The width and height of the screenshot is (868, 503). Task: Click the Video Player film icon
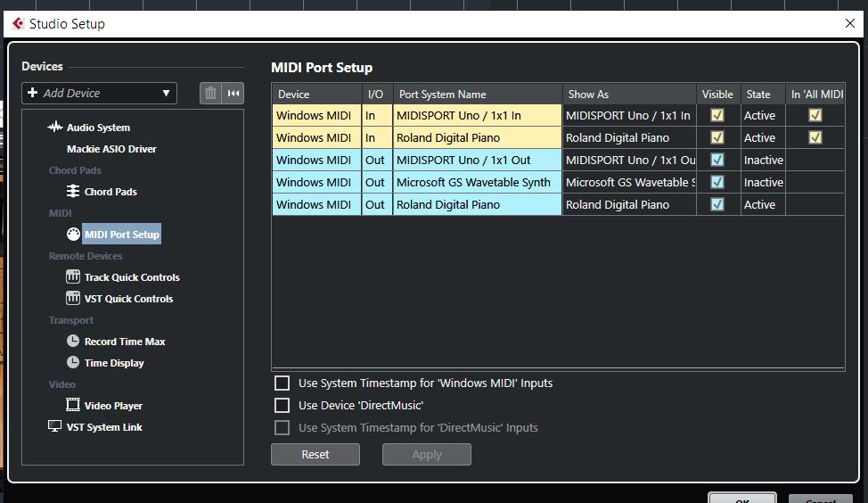click(x=73, y=405)
